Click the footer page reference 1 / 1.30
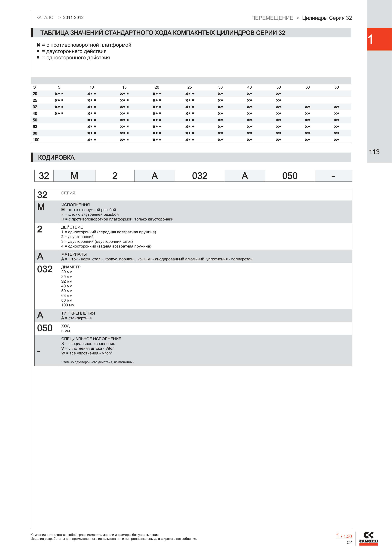This screenshot has width=392, height=555. point(344,536)
